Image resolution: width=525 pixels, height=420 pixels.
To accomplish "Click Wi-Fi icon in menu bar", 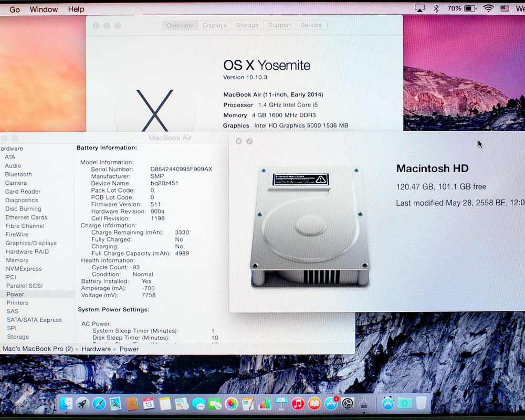I will click(x=488, y=9).
